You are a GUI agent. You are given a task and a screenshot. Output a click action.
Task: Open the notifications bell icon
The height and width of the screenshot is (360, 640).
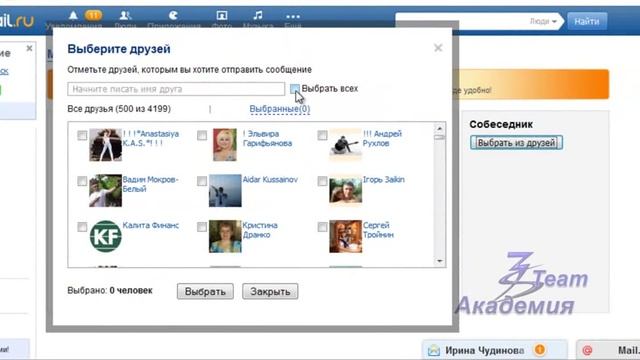(x=73, y=16)
